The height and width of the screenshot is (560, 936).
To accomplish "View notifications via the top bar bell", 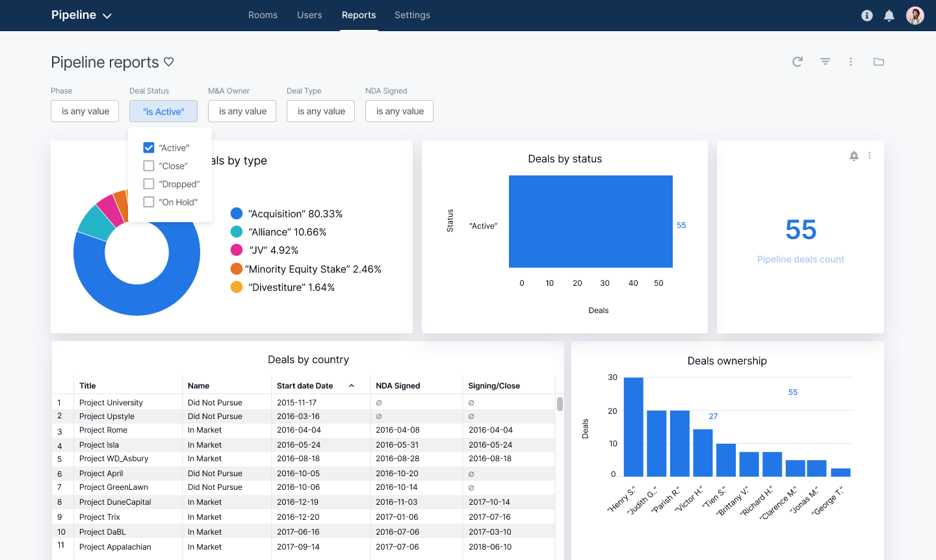I will pyautogui.click(x=889, y=15).
